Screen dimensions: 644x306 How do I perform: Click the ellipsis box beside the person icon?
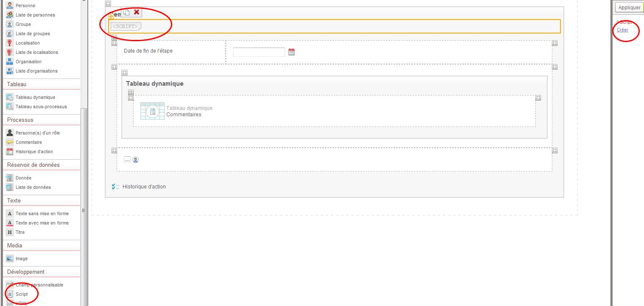pyautogui.click(x=127, y=160)
